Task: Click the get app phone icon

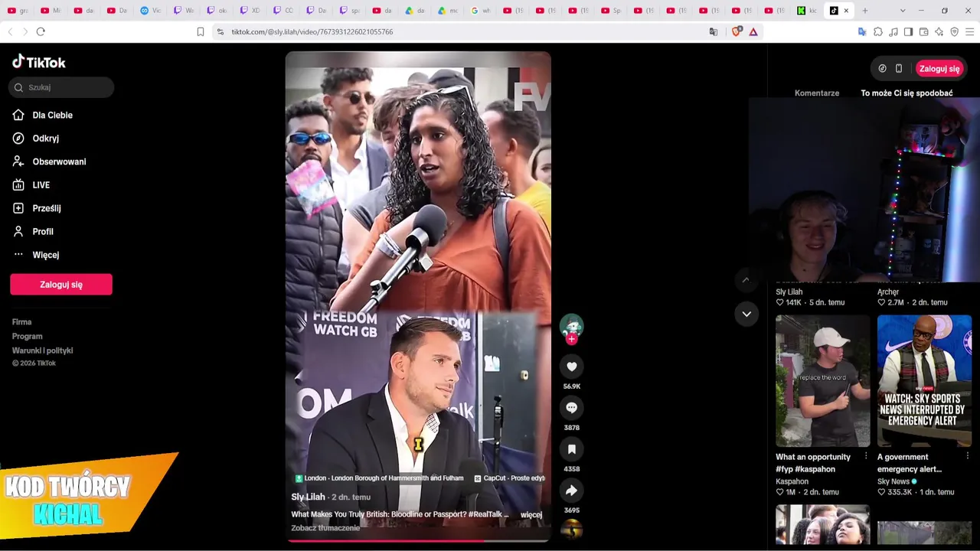Action: 899,69
